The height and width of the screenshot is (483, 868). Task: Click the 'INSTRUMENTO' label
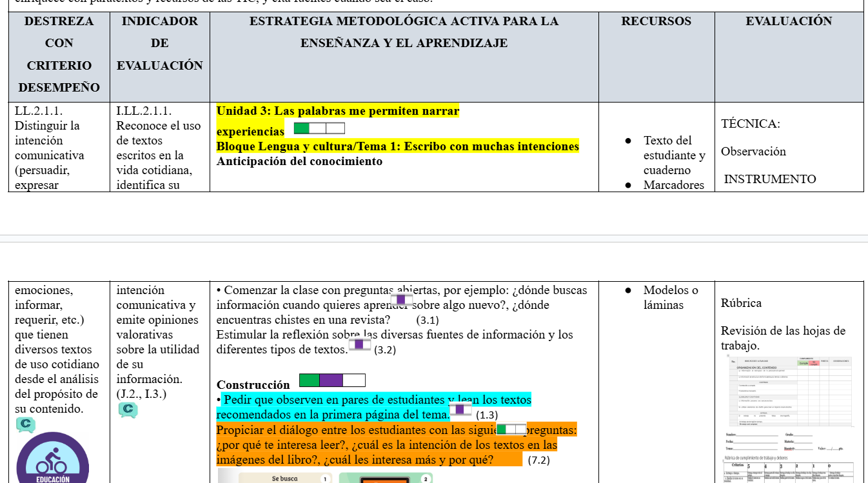tap(770, 179)
